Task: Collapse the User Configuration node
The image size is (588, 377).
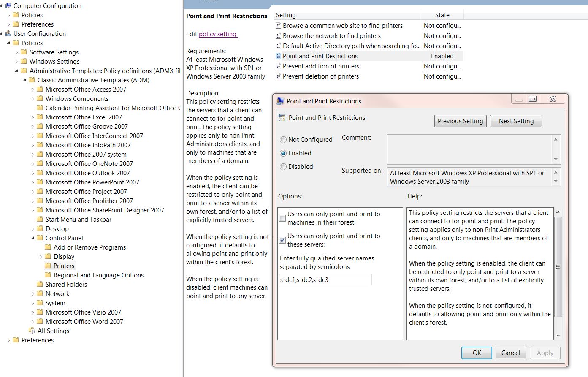Action: click(x=1, y=34)
